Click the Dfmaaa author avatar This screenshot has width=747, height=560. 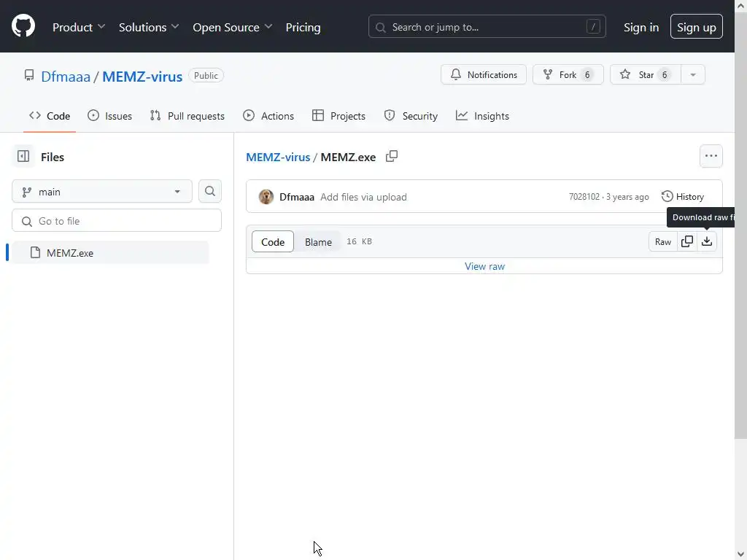(266, 197)
